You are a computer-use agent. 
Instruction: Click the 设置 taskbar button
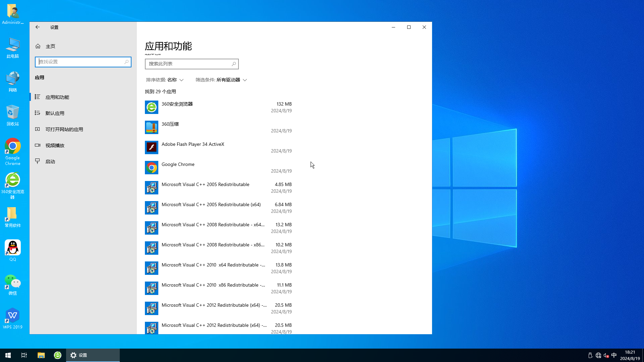93,355
